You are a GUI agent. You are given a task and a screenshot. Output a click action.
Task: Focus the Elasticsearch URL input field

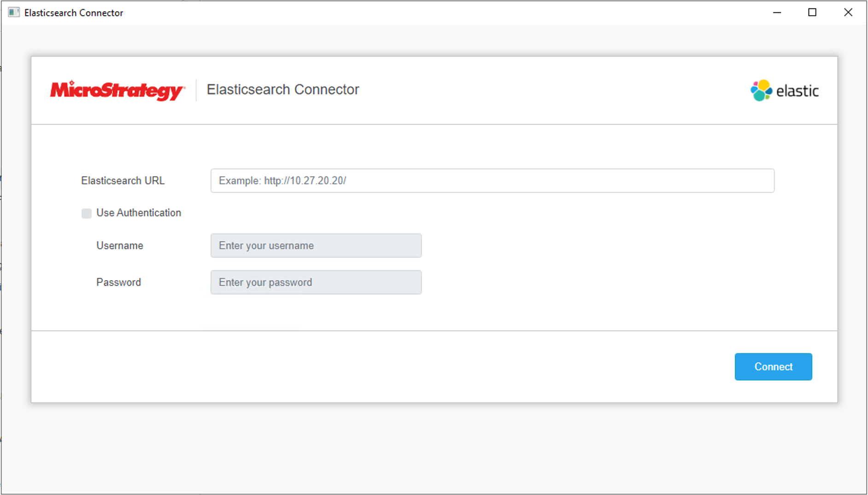[492, 181]
